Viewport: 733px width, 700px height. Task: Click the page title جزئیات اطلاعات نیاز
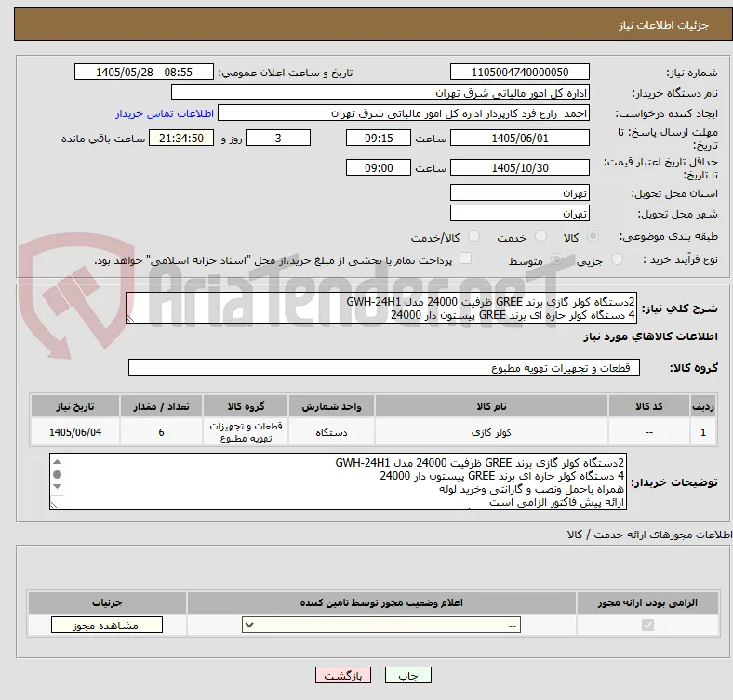tap(664, 25)
